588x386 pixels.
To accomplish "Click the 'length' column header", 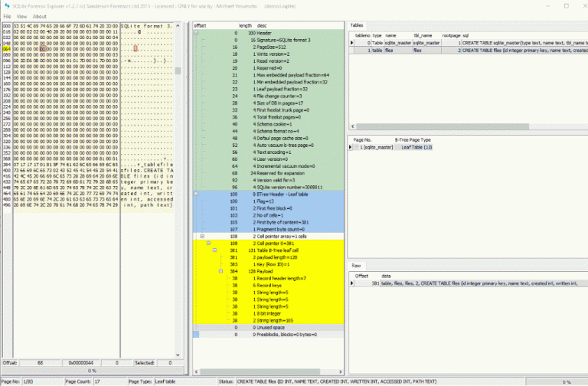I will click(245, 26).
